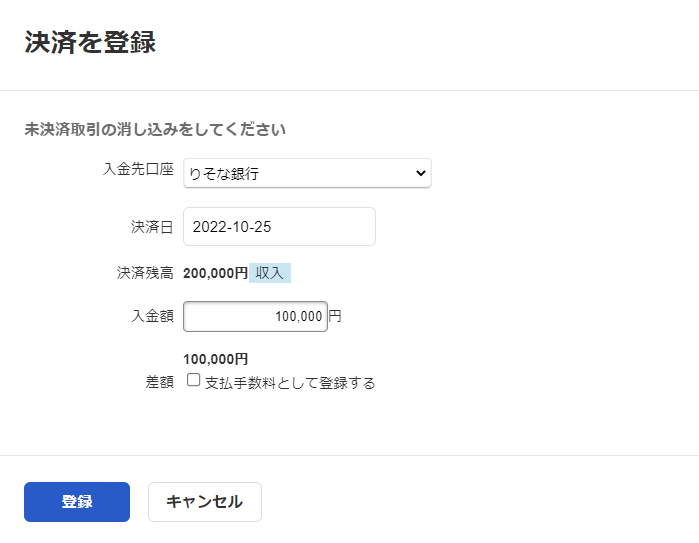Viewport: 699px width, 543px height.
Task: Click the 未決済取引の消し込みをしてください instruction text
Action: (x=155, y=129)
